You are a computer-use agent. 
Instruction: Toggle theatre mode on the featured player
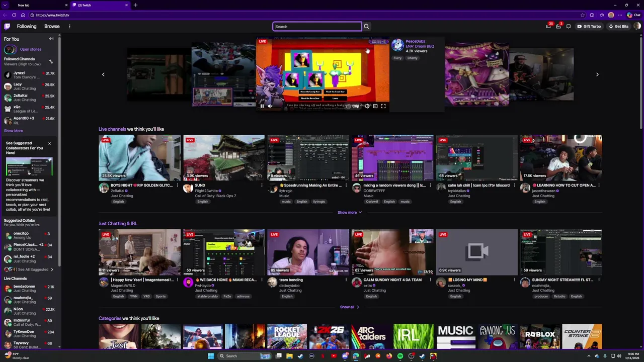(375, 106)
